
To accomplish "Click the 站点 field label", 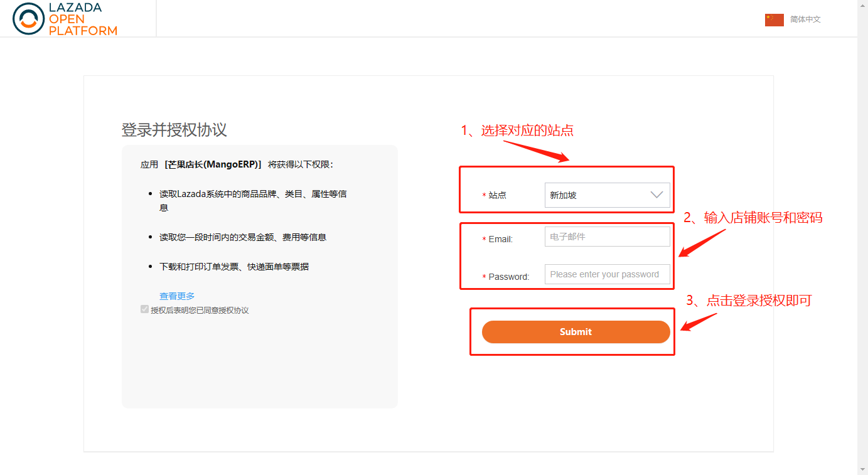I will pyautogui.click(x=497, y=195).
